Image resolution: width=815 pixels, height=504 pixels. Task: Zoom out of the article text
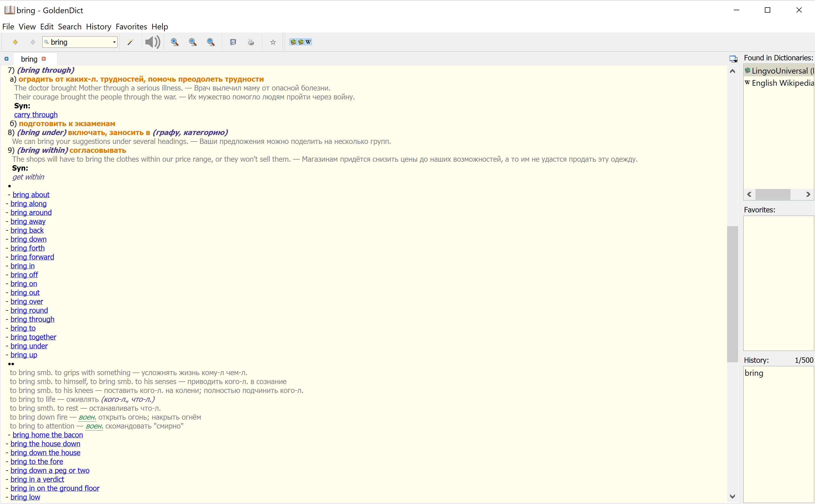(x=193, y=42)
